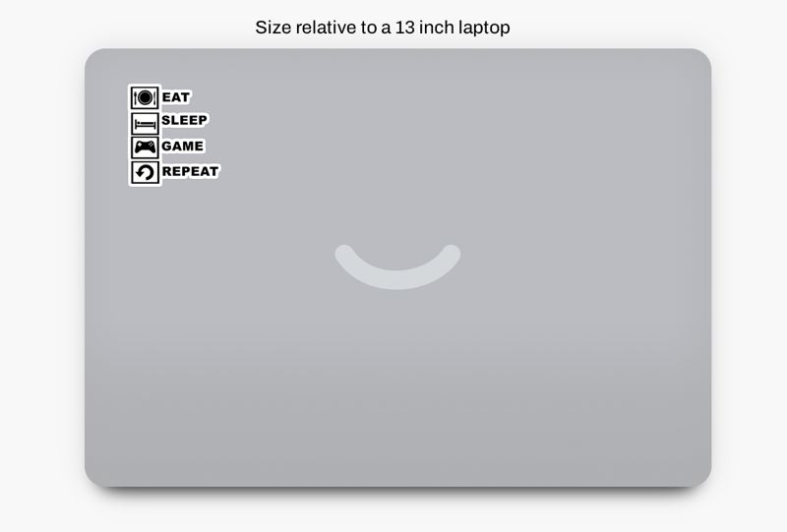787x532 pixels.
Task: Select the SLEEP text on the sticker
Action: 184,120
